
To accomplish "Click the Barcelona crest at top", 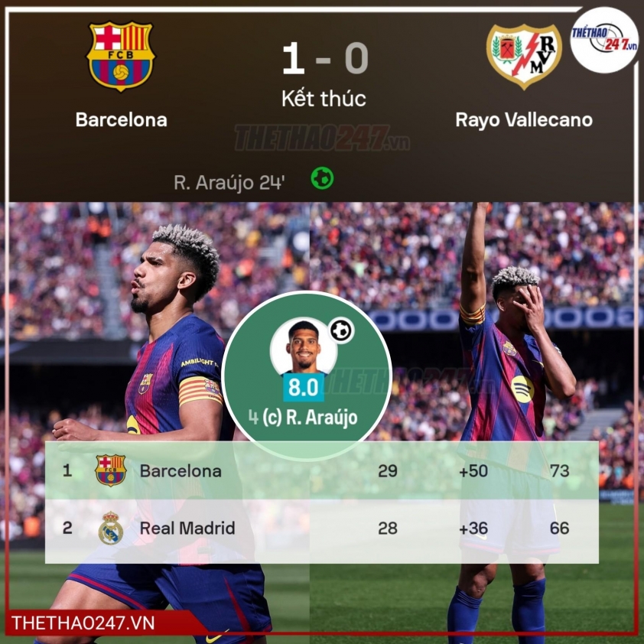I will pyautogui.click(x=120, y=57).
